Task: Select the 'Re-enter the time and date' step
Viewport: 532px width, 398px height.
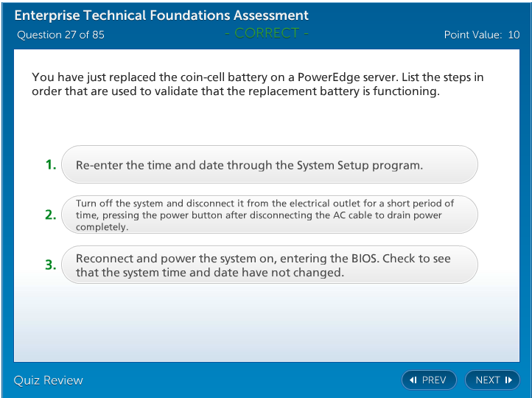Action: pyautogui.click(x=269, y=165)
